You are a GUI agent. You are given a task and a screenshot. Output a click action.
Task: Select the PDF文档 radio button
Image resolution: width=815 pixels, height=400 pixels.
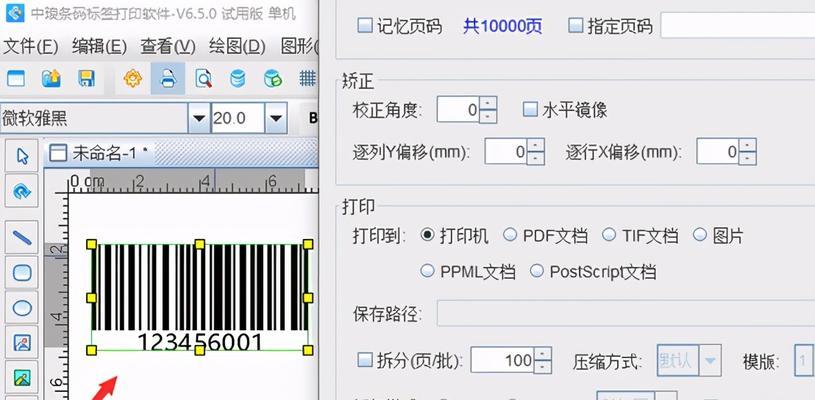pos(510,235)
